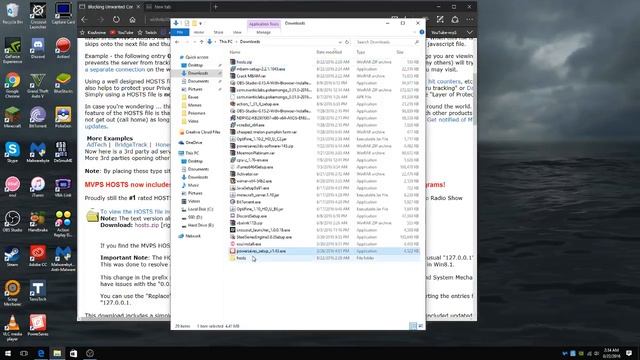Viewport: 640px width, 360px height.
Task: Open the Minecraft desktop shortcut
Action: click(12, 117)
